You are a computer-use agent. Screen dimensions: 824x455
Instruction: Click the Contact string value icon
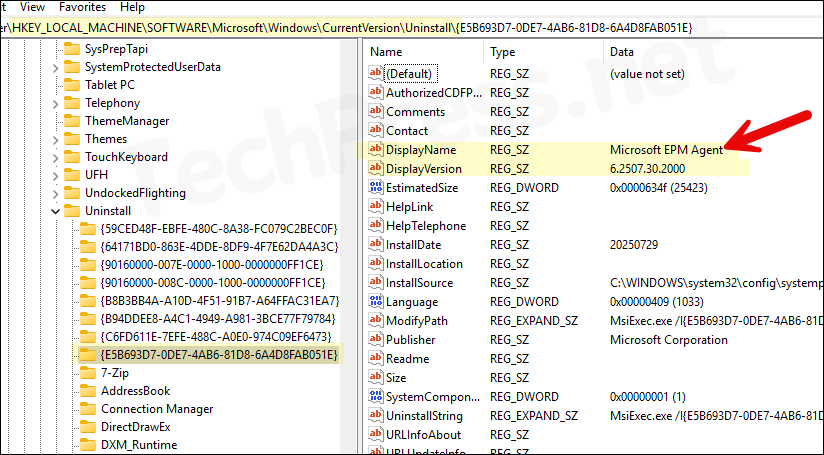(x=375, y=130)
